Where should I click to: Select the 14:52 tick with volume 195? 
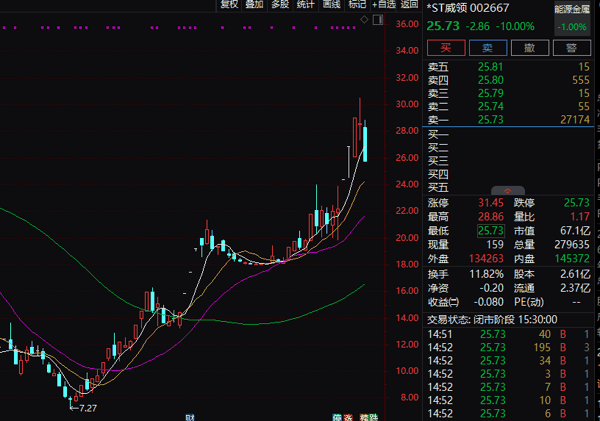(x=509, y=348)
